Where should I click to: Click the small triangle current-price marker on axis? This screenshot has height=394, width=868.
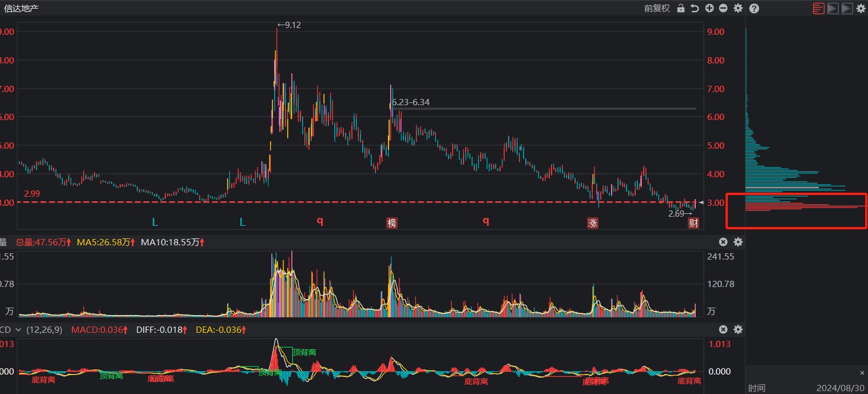point(701,202)
